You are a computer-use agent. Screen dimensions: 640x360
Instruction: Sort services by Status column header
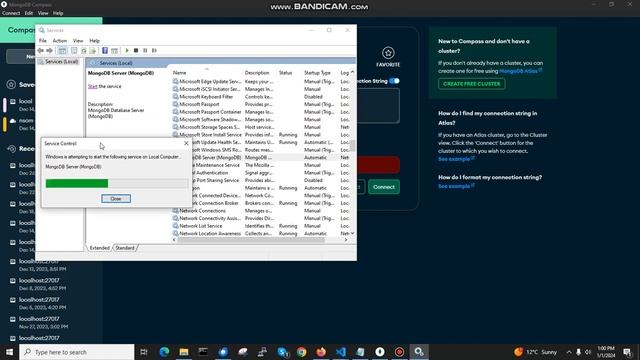pyautogui.click(x=289, y=73)
